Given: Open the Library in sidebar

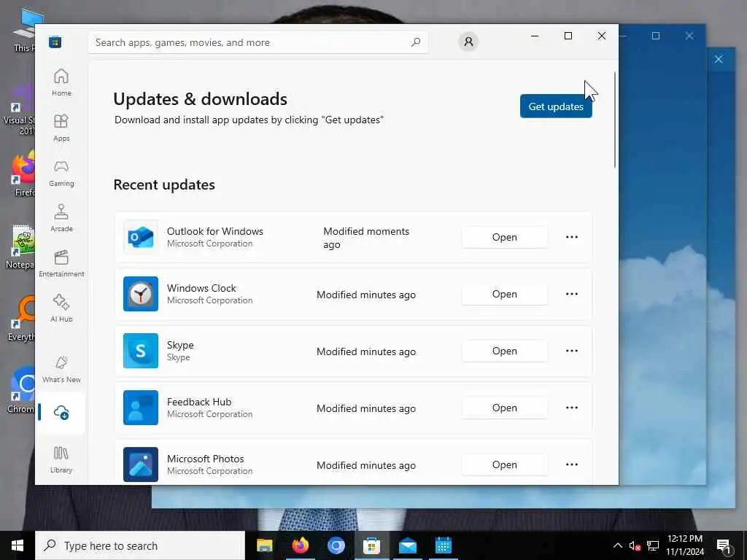Looking at the screenshot, I should pos(61,459).
